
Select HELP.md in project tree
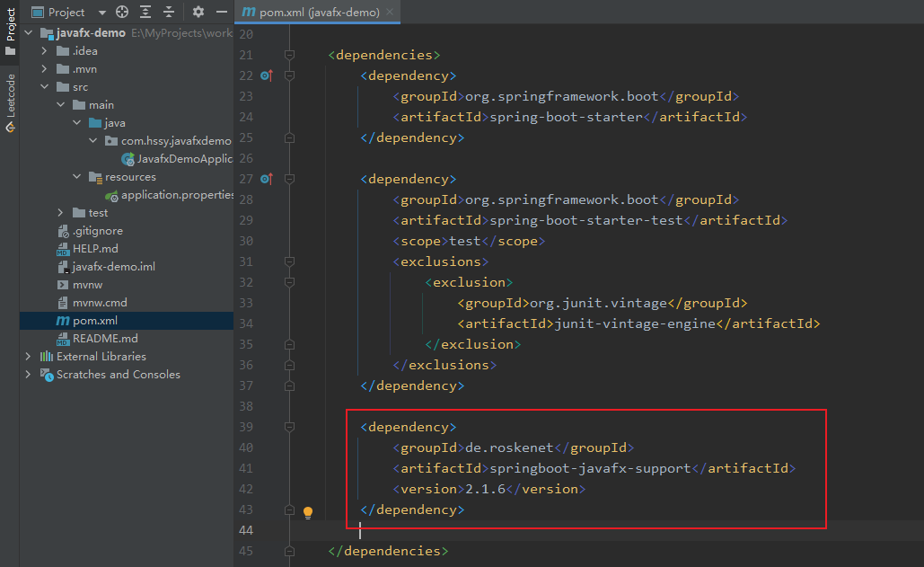[x=95, y=249]
